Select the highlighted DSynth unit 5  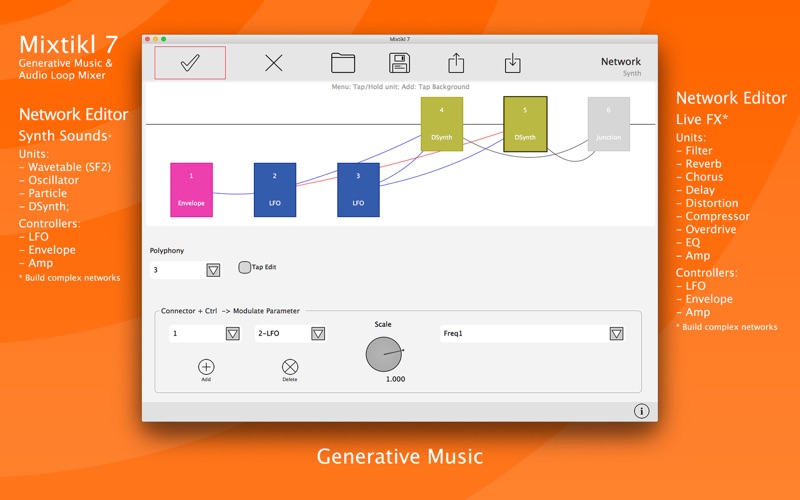pos(525,124)
